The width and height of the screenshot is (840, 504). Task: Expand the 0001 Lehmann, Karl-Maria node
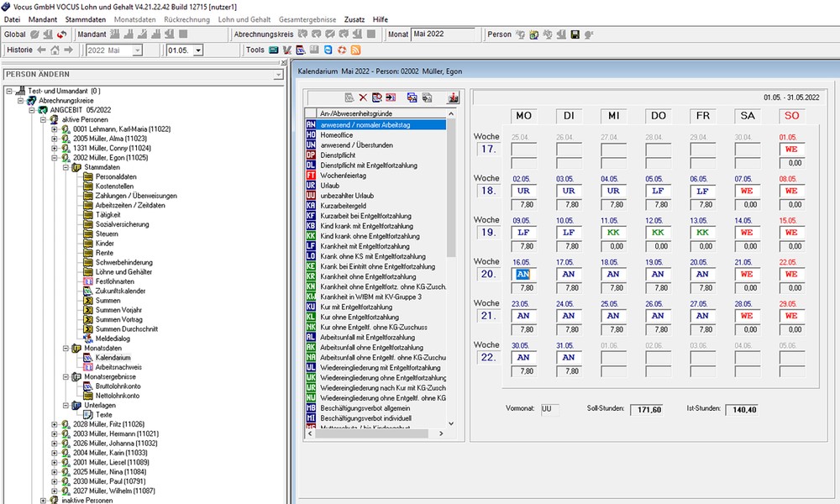(55, 129)
